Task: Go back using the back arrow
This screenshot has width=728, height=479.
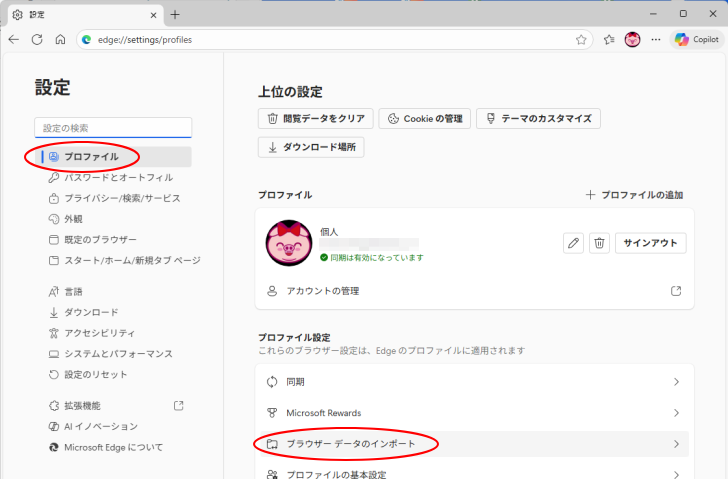Action: [14, 39]
